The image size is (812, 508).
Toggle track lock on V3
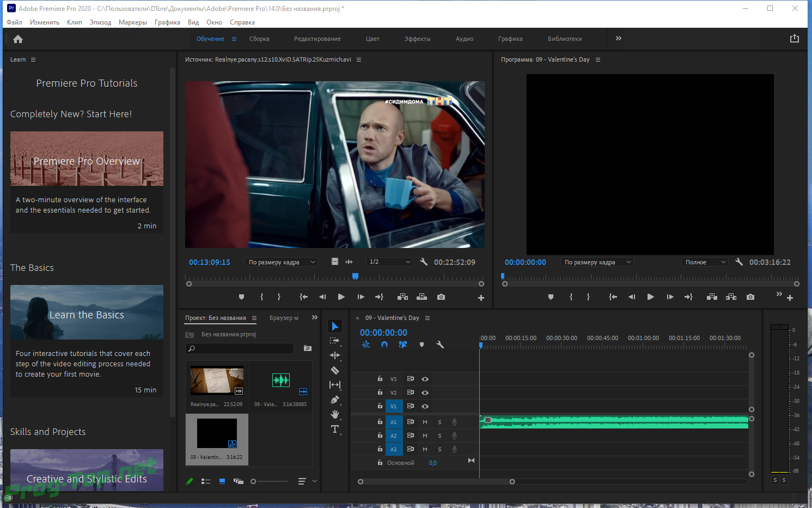(380, 378)
